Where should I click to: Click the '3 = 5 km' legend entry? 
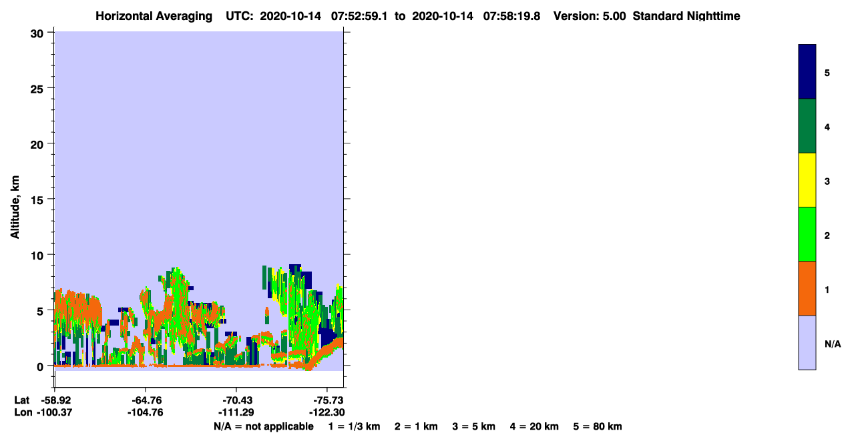[x=474, y=426]
